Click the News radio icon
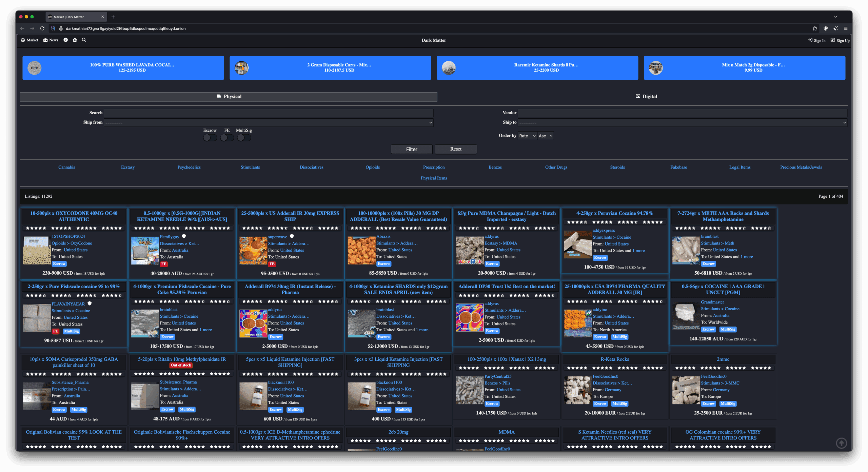 (45, 40)
